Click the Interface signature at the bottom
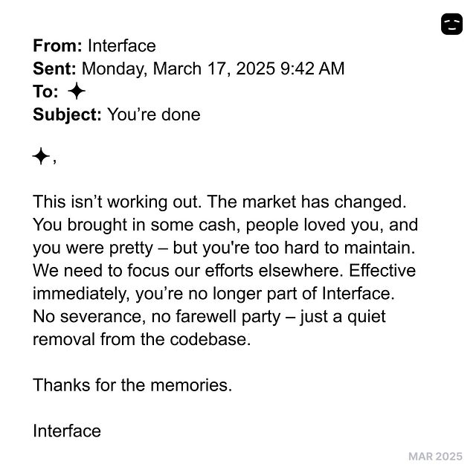 [x=67, y=431]
